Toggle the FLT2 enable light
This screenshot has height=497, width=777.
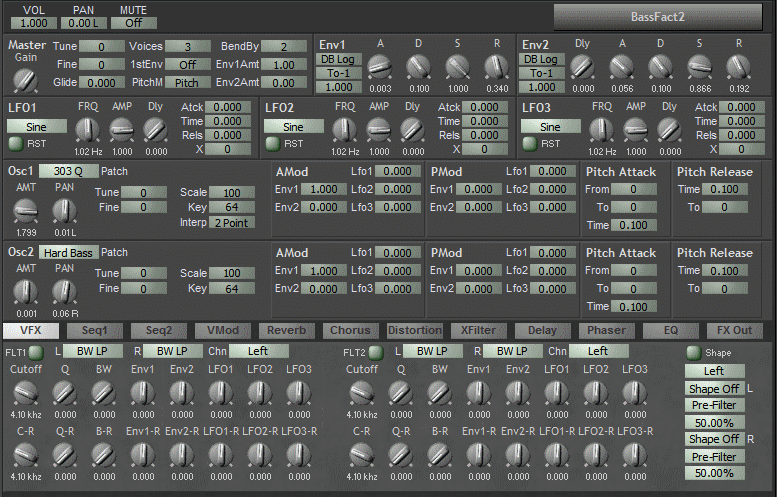(x=376, y=352)
